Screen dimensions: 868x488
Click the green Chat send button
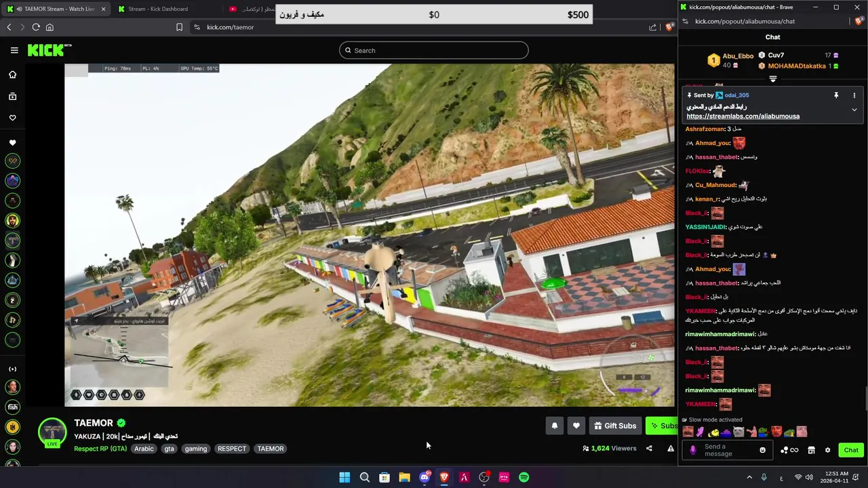pyautogui.click(x=851, y=450)
